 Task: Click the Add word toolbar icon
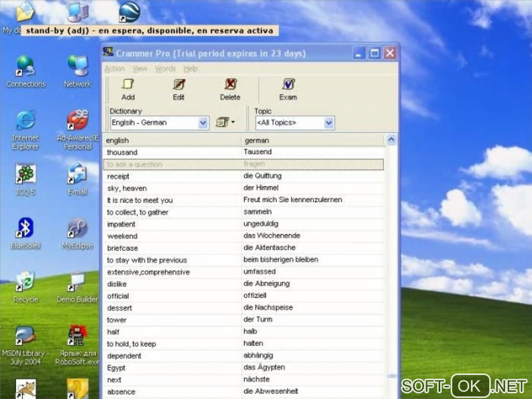(x=128, y=89)
